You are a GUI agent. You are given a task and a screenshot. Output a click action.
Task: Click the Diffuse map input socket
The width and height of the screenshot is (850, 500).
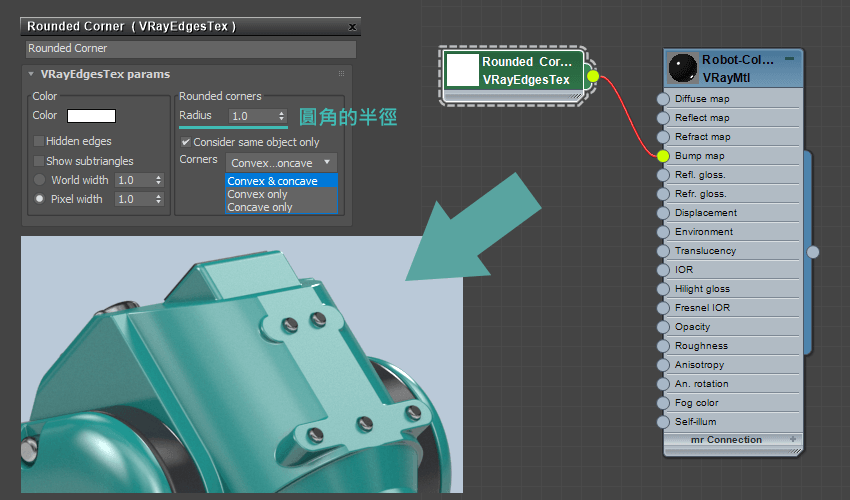(x=662, y=99)
